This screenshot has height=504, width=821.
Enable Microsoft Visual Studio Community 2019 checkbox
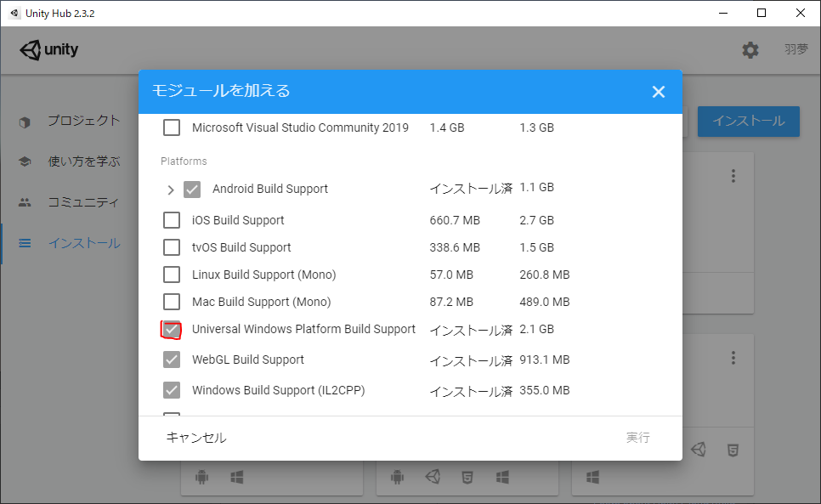tap(171, 127)
